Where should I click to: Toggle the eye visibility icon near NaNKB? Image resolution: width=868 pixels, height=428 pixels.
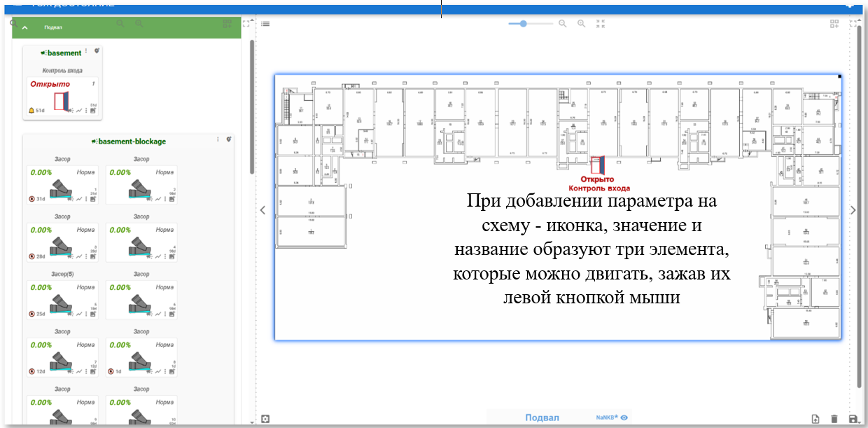[x=624, y=417]
